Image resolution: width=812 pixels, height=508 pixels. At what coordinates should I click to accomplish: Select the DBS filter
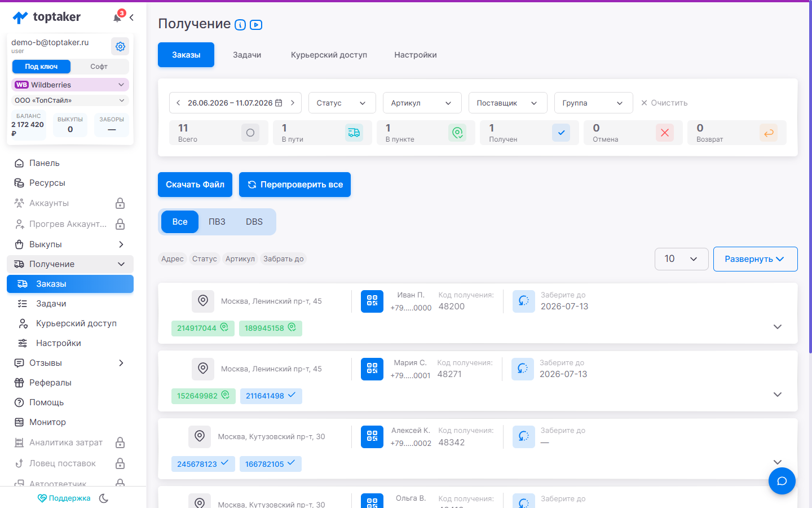click(x=254, y=222)
